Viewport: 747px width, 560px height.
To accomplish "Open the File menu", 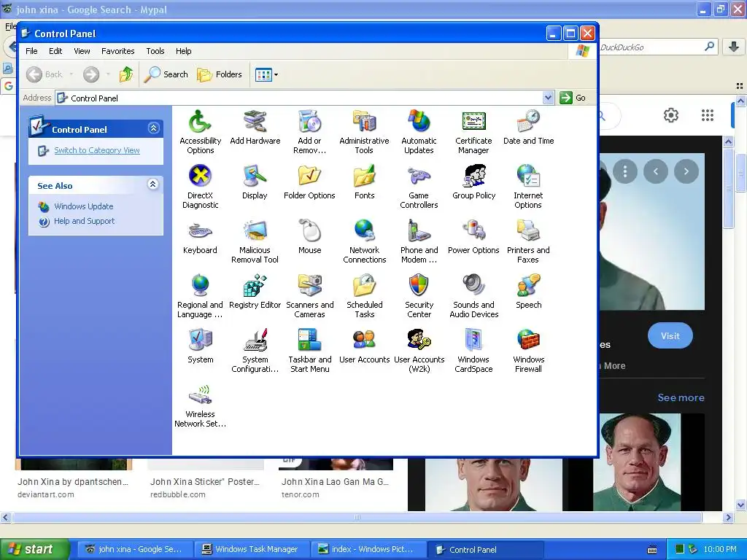I will (31, 51).
